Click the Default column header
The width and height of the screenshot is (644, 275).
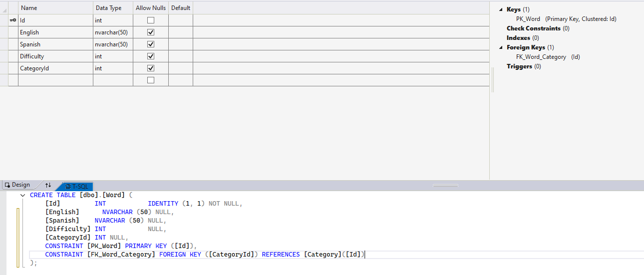[181, 8]
